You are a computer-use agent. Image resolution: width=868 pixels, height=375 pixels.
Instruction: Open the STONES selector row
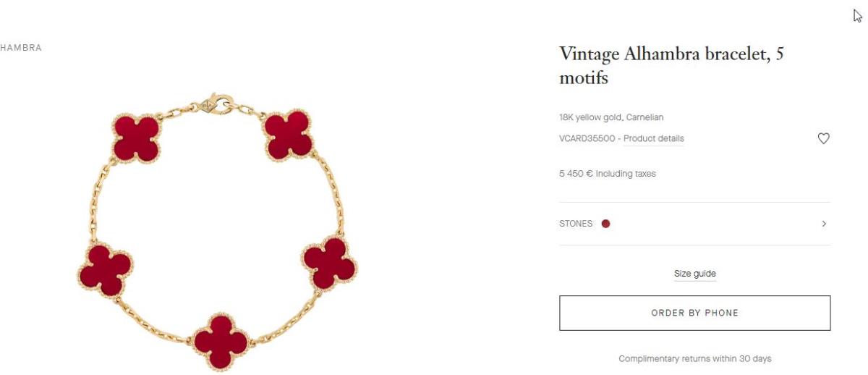[x=695, y=224]
